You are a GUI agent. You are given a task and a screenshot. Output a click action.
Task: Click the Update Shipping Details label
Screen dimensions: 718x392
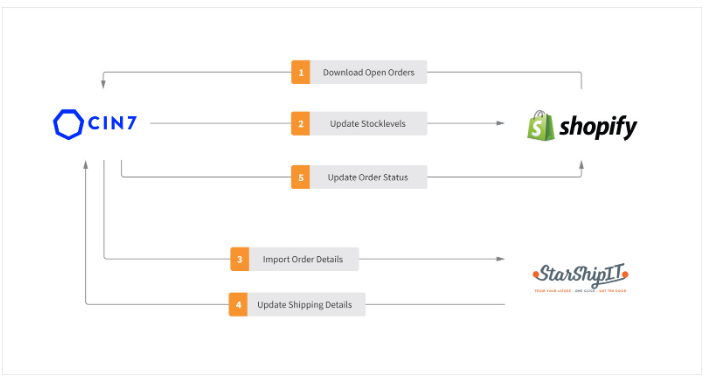[x=305, y=305]
